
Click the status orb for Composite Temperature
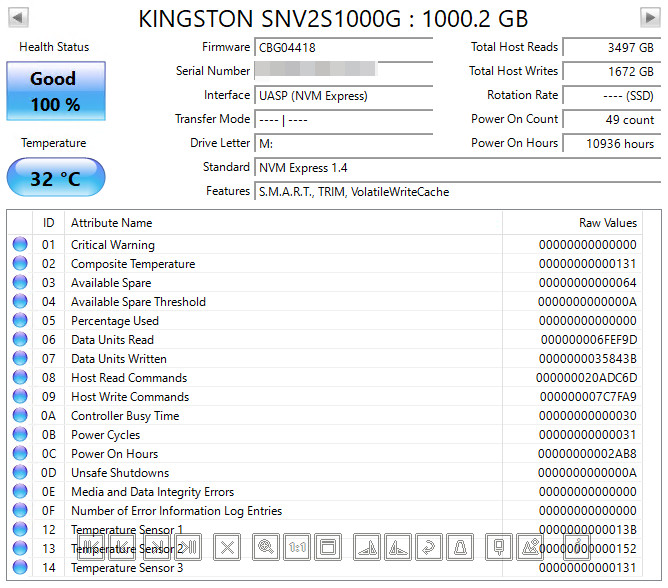pyautogui.click(x=20, y=263)
